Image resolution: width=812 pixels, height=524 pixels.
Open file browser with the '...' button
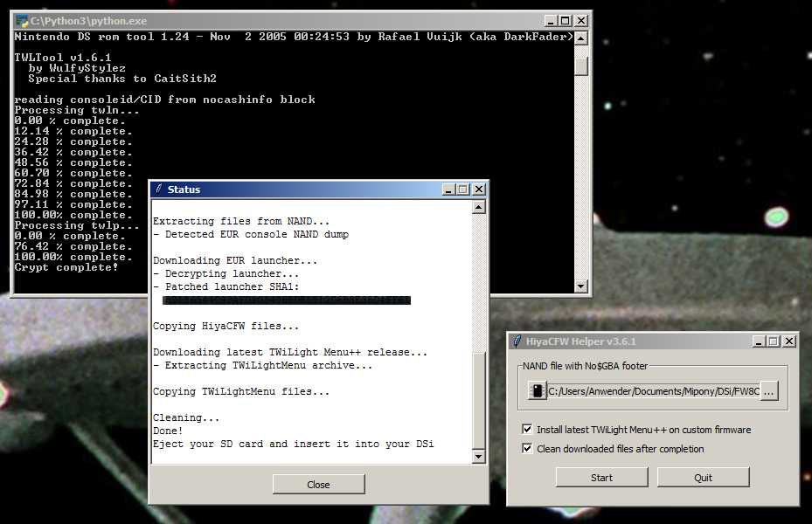click(x=769, y=391)
